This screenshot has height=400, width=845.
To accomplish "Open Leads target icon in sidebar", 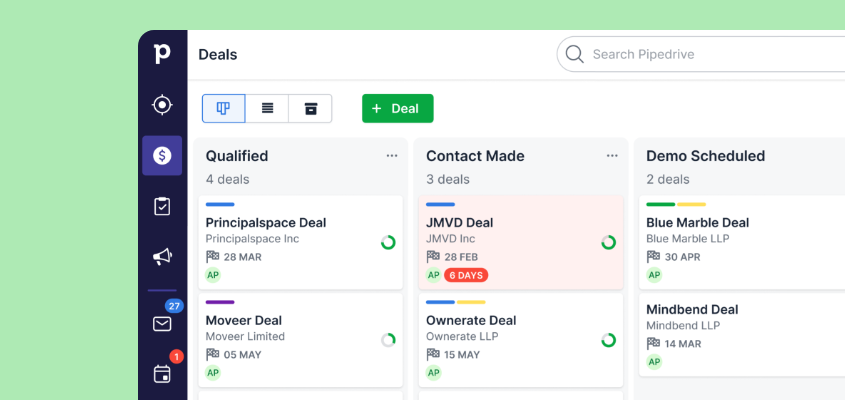I will (x=162, y=105).
